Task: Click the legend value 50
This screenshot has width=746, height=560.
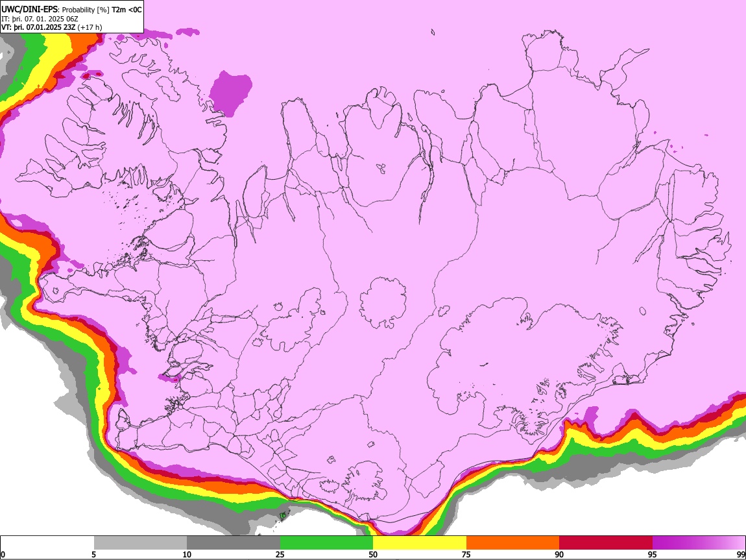Action: 373,555
